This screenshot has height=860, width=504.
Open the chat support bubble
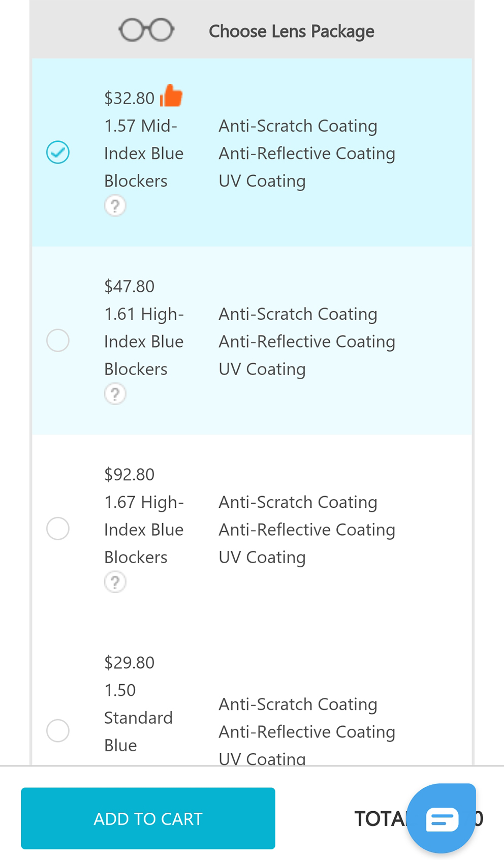[x=442, y=818]
